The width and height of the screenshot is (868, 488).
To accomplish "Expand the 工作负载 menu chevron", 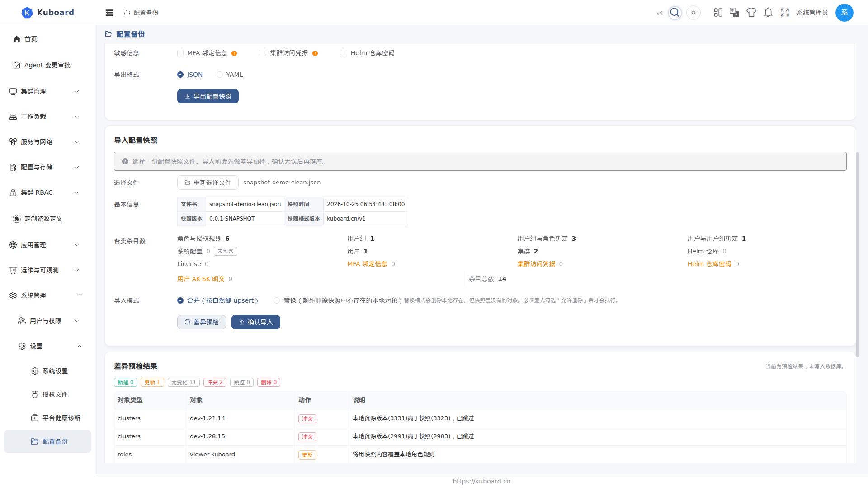I will (77, 117).
